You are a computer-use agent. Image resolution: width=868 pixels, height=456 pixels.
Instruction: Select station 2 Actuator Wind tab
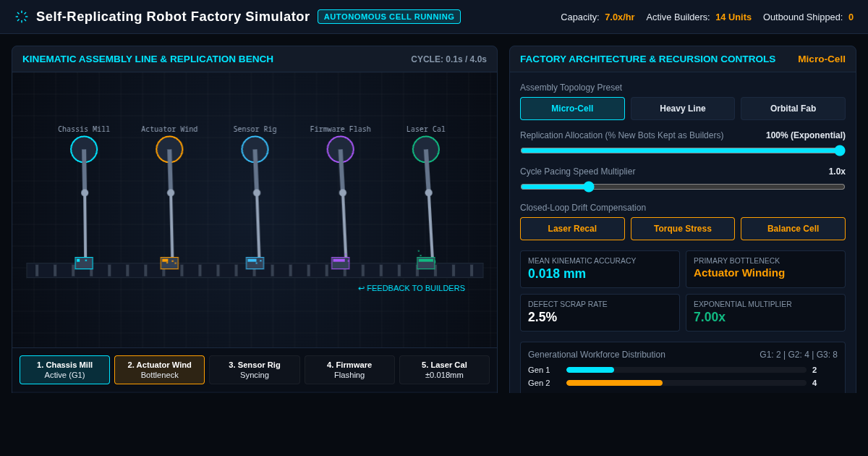coord(159,370)
